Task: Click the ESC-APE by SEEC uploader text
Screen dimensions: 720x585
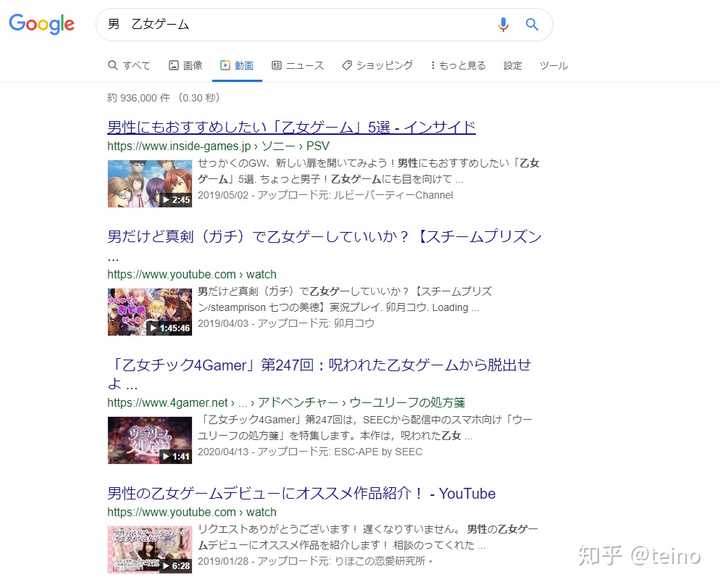Action: pos(378,452)
